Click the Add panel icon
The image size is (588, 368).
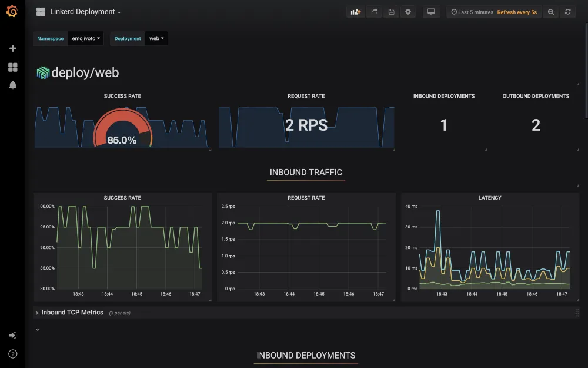coord(356,12)
